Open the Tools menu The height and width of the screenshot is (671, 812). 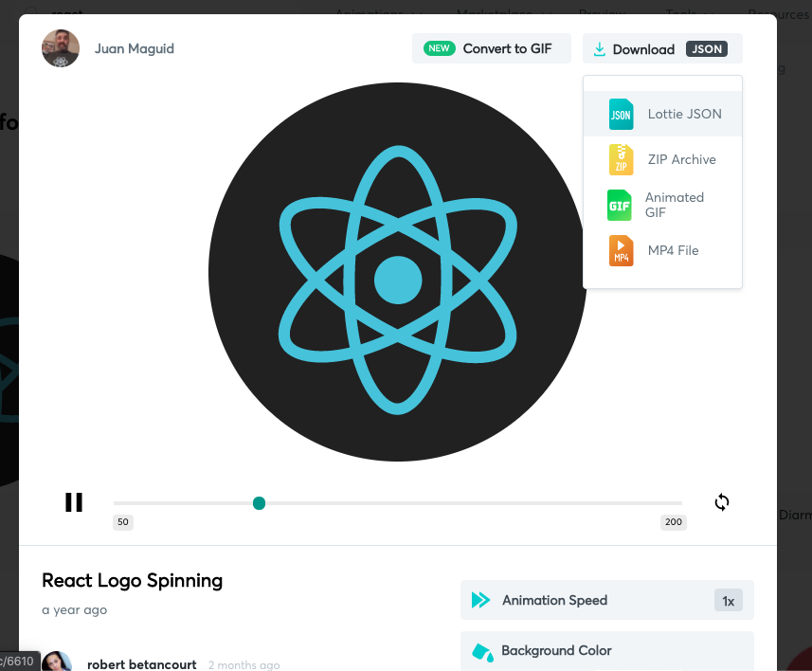[680, 14]
